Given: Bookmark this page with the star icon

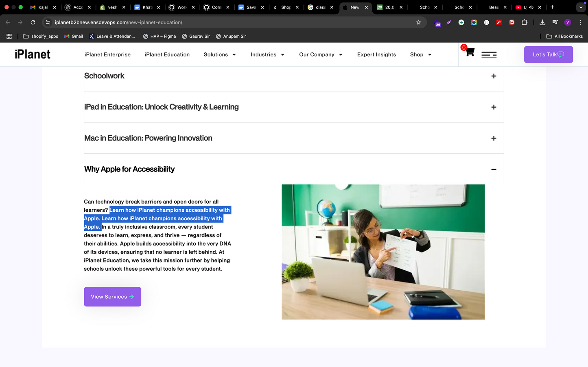Looking at the screenshot, I should (x=418, y=22).
